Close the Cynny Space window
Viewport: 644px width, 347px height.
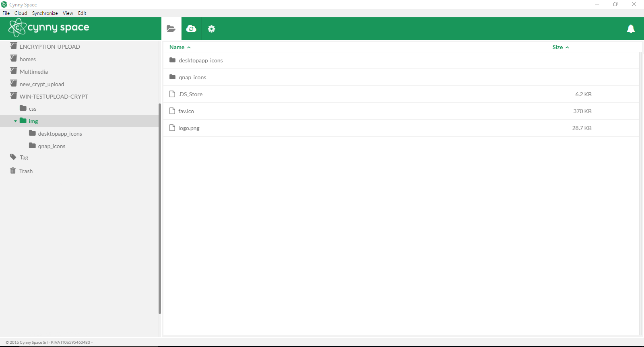(x=634, y=4)
